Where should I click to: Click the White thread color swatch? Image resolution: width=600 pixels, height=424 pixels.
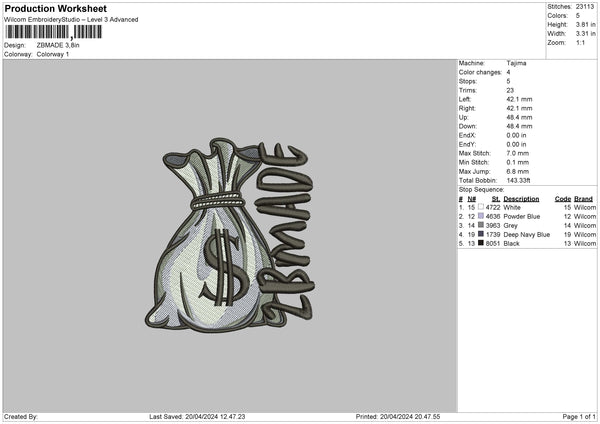pos(481,207)
